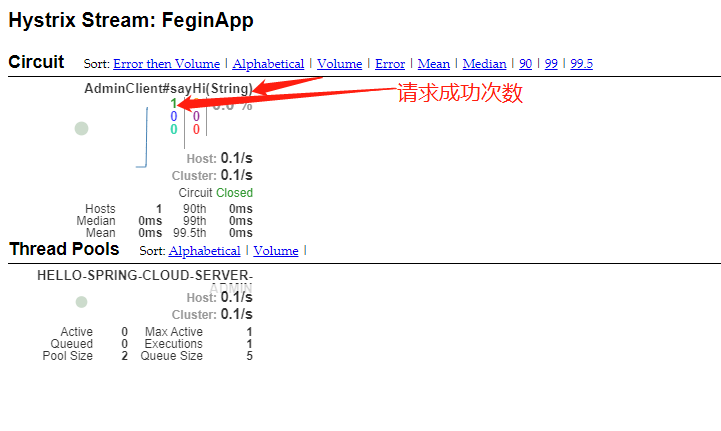The image size is (721, 431).
Task: Click the circuit Hosts value 1
Action: (x=159, y=209)
